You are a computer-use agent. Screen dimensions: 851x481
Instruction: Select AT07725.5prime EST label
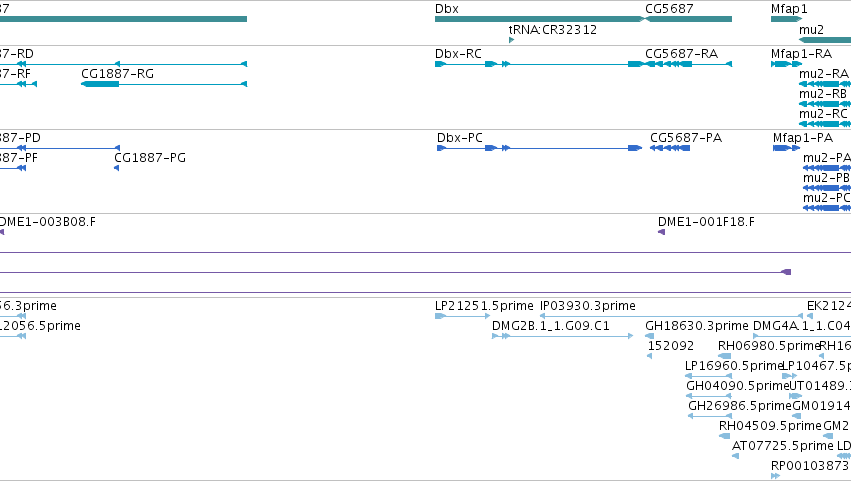tap(783, 446)
